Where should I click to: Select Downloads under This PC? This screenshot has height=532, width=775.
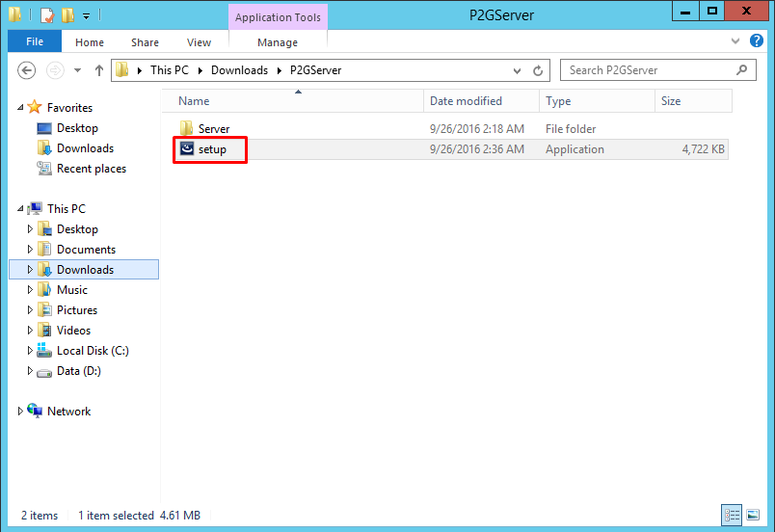click(85, 270)
